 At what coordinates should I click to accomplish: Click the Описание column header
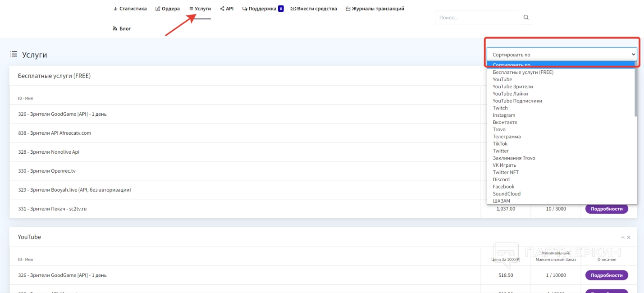(x=607, y=260)
